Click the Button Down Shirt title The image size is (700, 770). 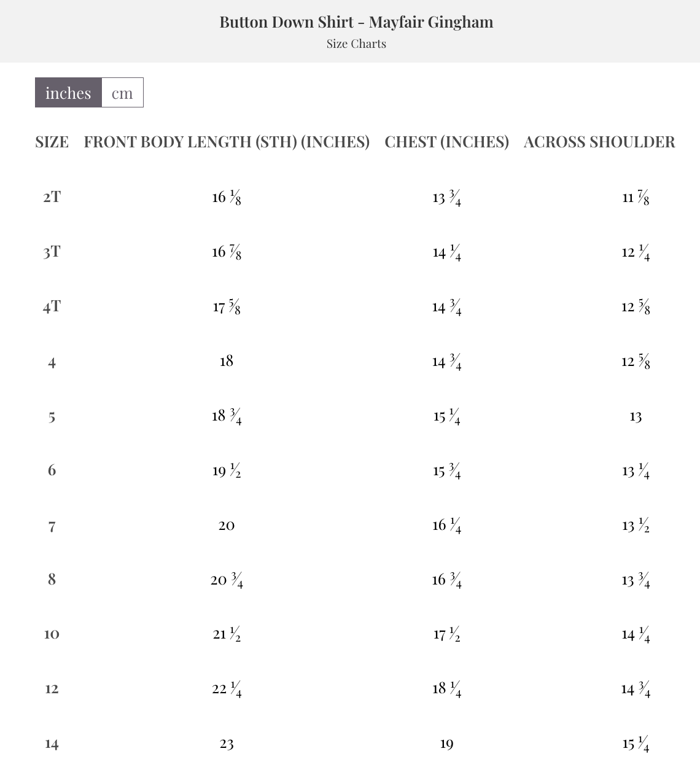click(356, 22)
